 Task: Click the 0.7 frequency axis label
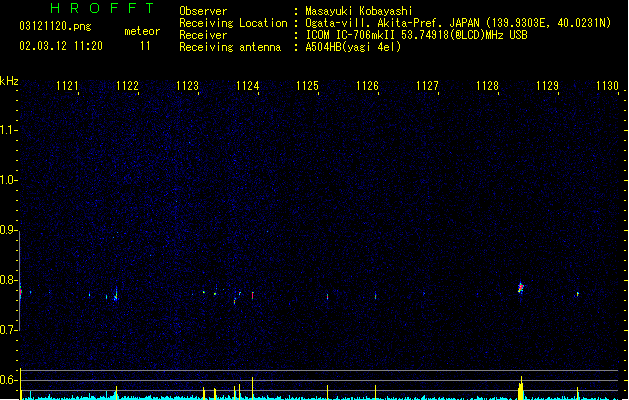click(8, 330)
